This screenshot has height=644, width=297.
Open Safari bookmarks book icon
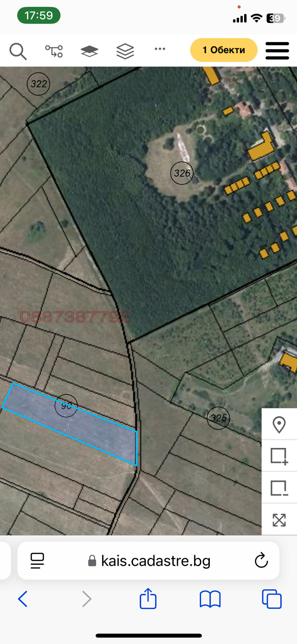click(x=210, y=599)
